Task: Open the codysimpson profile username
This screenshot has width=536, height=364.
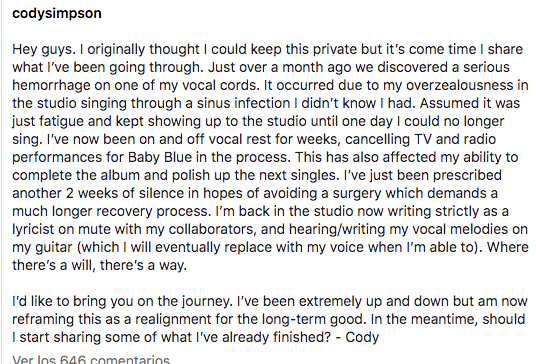Action: click(x=57, y=14)
